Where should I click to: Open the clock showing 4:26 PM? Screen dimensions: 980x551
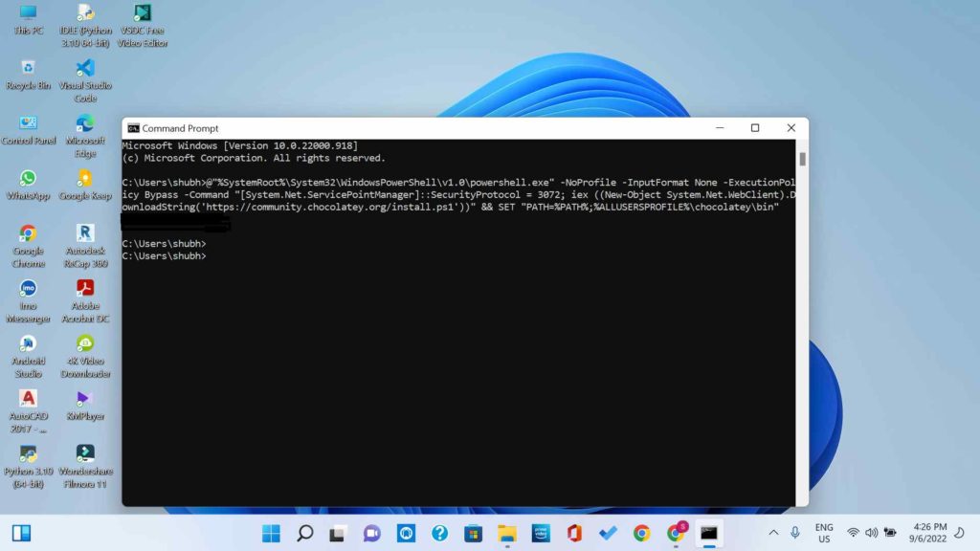pyautogui.click(x=927, y=533)
